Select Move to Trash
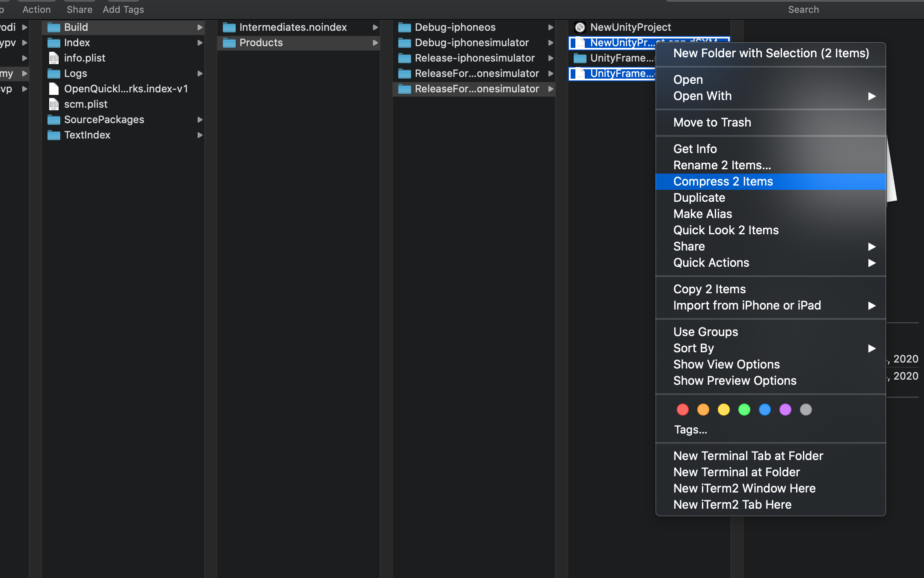This screenshot has width=924, height=578. tap(712, 123)
